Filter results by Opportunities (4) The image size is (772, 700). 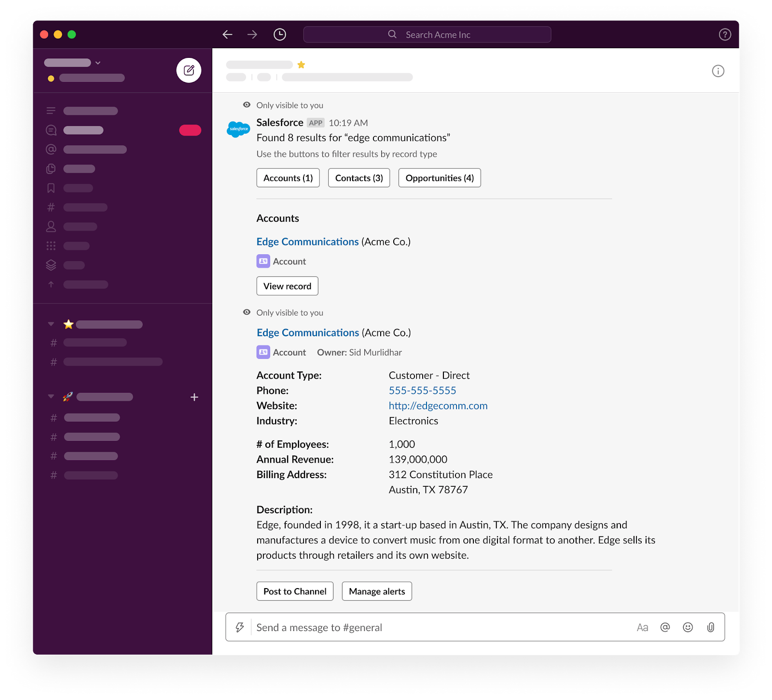pos(440,178)
